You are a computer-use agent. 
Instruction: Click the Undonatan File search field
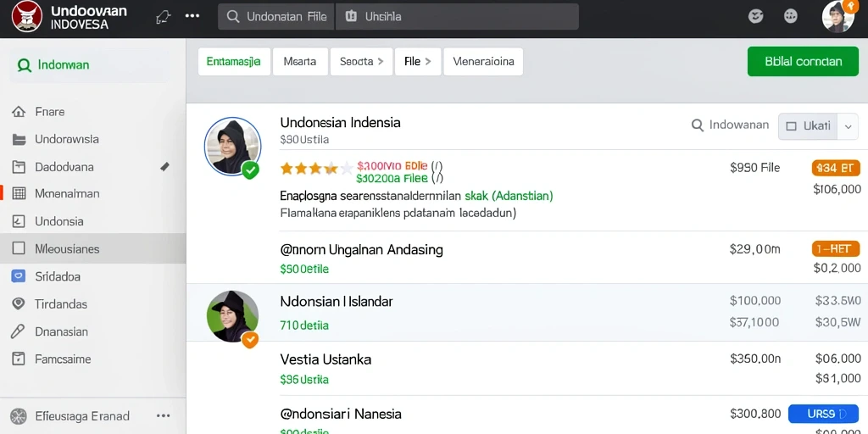coord(276,17)
